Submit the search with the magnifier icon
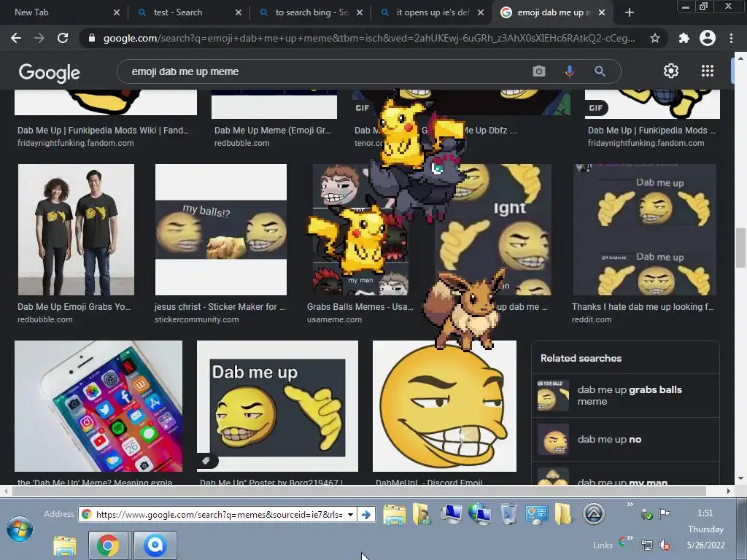The width and height of the screenshot is (747, 560). click(600, 71)
